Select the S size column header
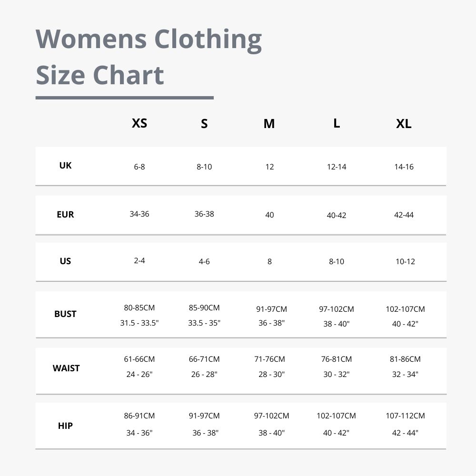This screenshot has width=476, height=476. (x=204, y=124)
